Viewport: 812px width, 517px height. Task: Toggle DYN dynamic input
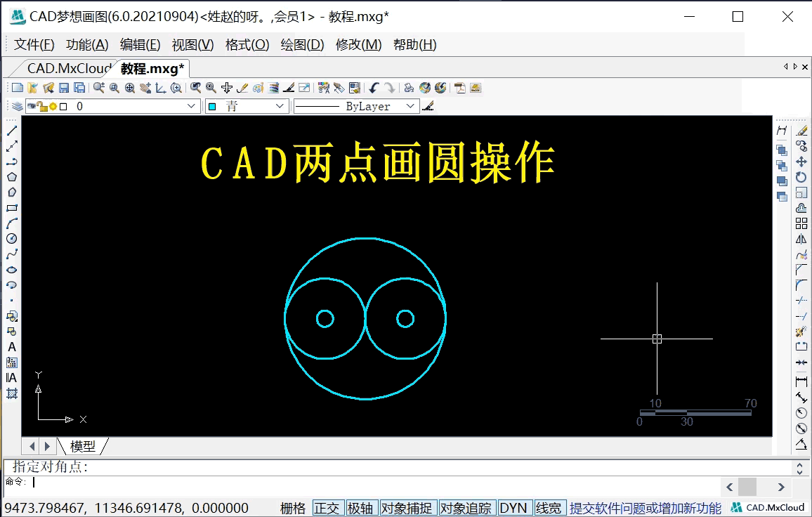point(513,508)
